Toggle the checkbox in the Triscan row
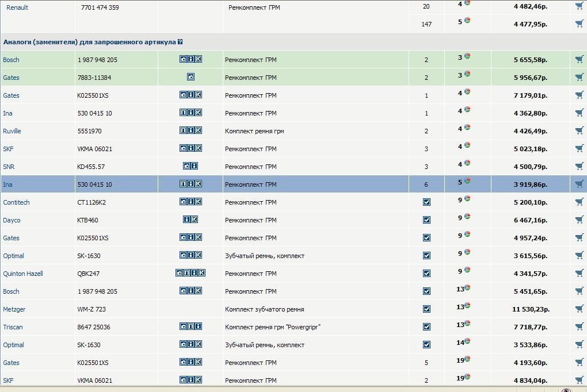This screenshot has height=392, width=587. (x=426, y=327)
